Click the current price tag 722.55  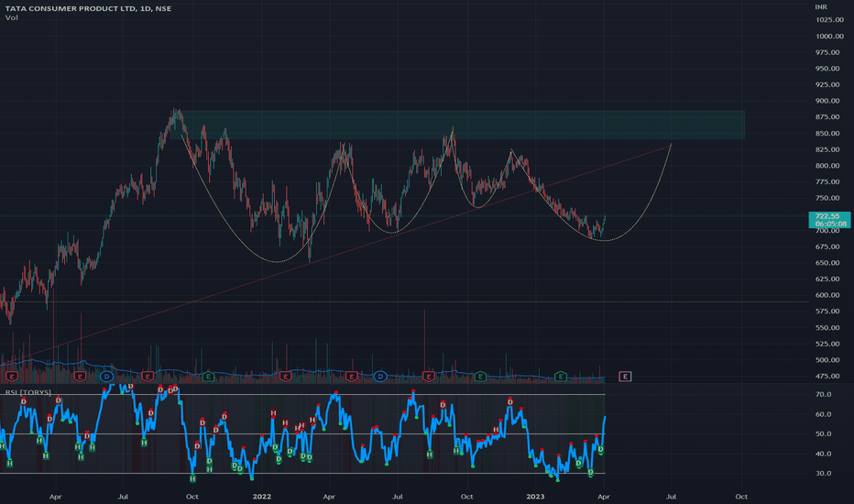827,216
